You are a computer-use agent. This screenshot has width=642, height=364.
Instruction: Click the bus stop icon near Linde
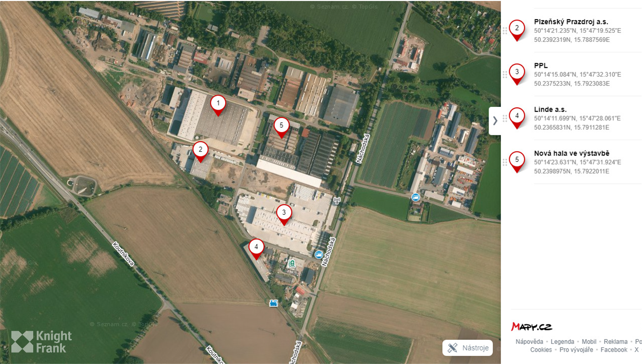point(319,254)
